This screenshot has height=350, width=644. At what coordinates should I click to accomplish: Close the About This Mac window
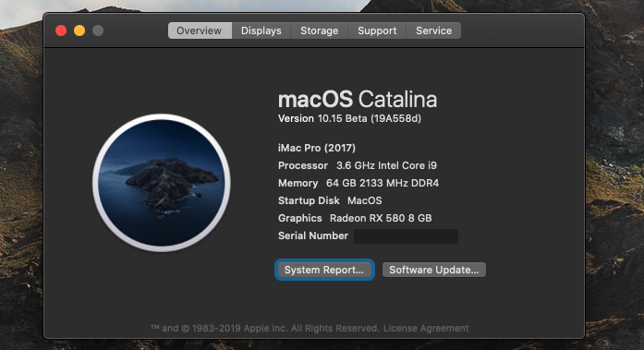pos(61,30)
